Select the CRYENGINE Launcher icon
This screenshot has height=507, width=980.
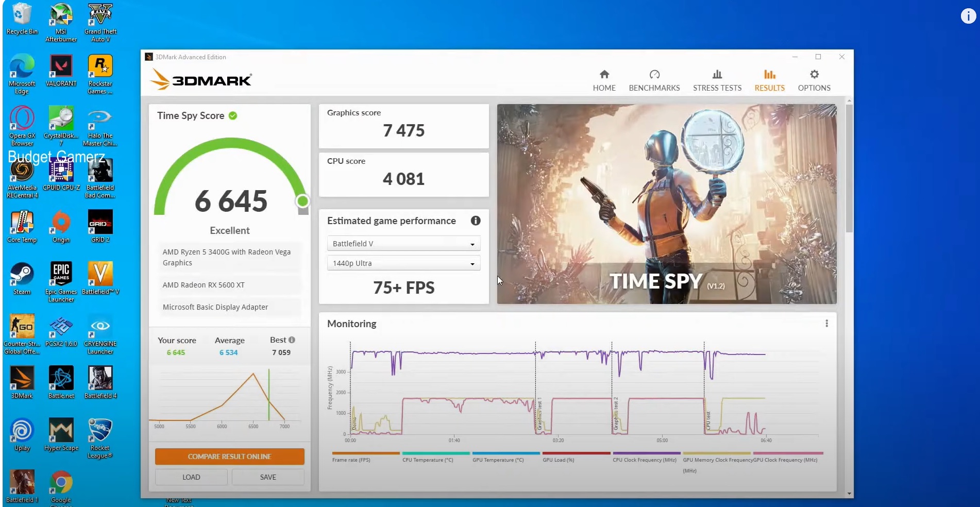[x=100, y=334]
